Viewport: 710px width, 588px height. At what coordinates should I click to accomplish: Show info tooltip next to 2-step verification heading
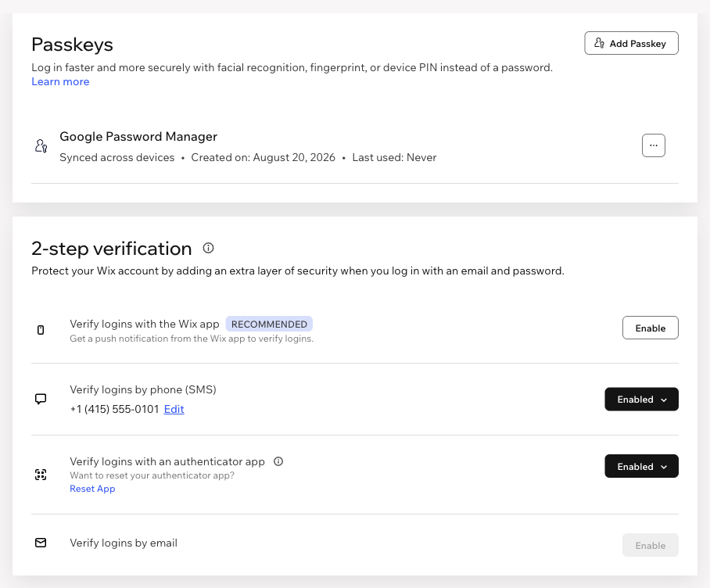coord(208,248)
